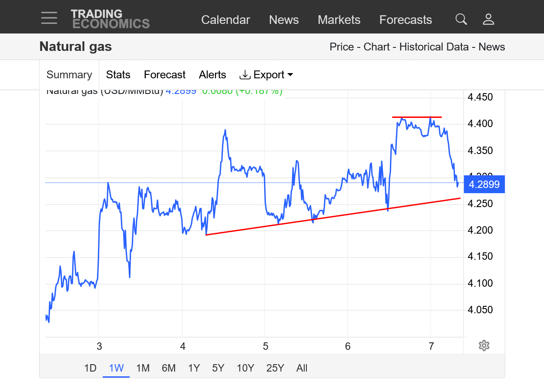
Task: Select the 1M time range
Action: [x=143, y=368]
